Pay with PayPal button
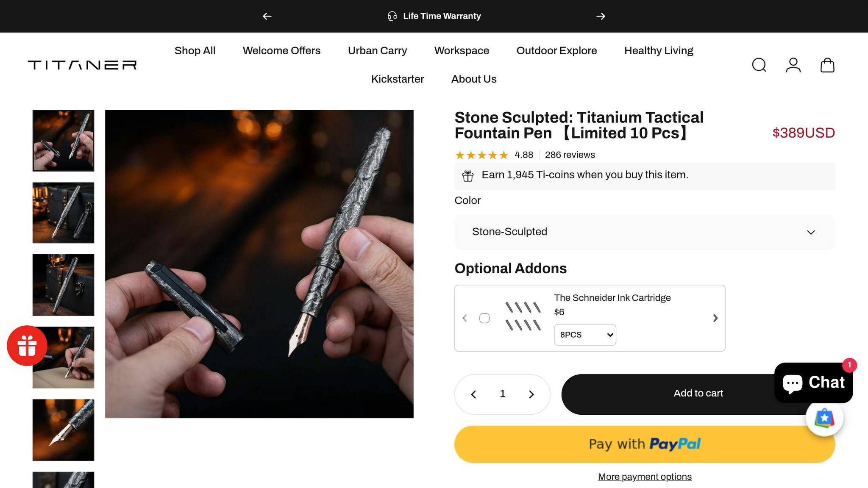The image size is (868, 488). coord(645,444)
